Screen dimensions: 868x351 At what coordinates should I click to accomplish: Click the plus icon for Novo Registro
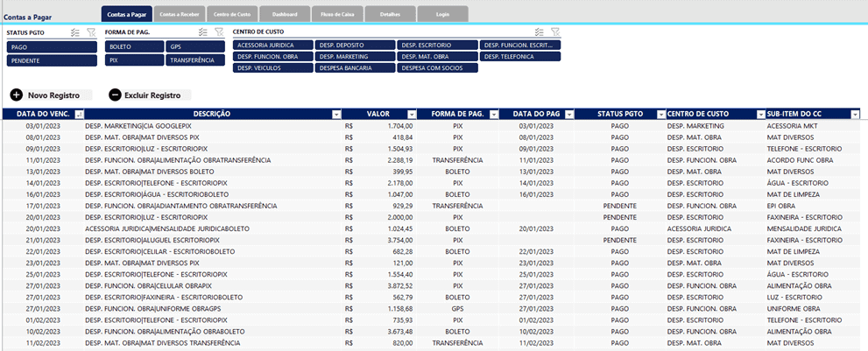pos(17,95)
